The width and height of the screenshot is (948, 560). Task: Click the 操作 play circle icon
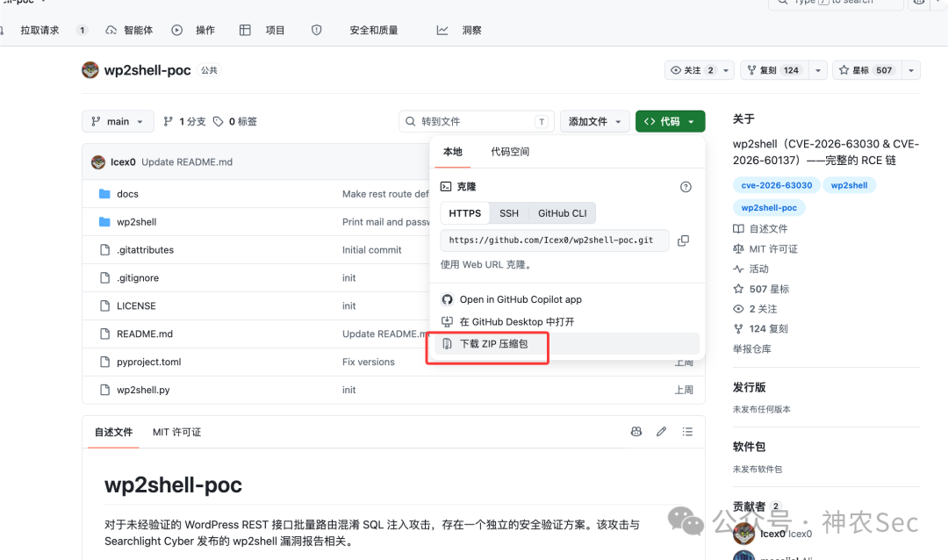click(176, 30)
